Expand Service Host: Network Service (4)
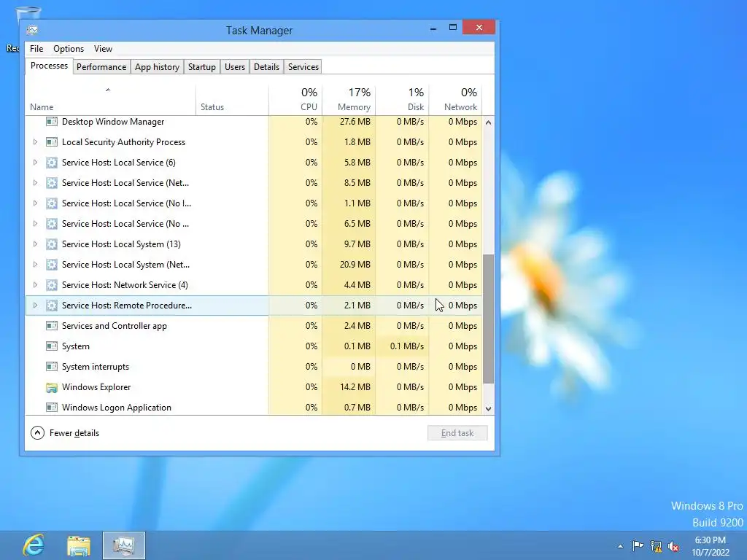The width and height of the screenshot is (747, 560). 35,285
